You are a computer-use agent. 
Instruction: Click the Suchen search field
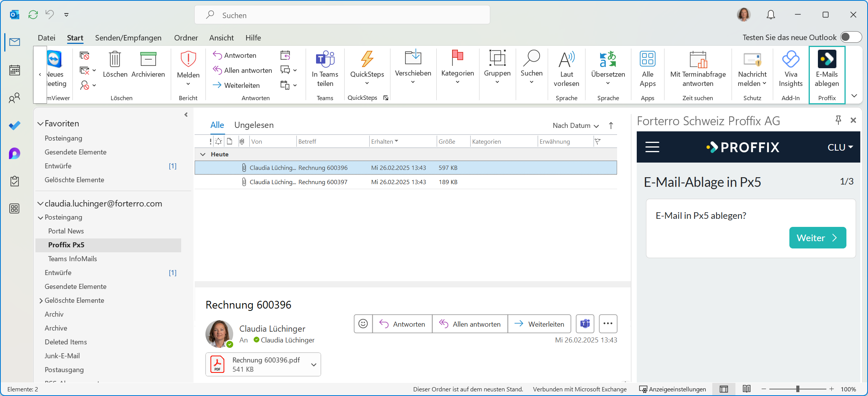(342, 15)
